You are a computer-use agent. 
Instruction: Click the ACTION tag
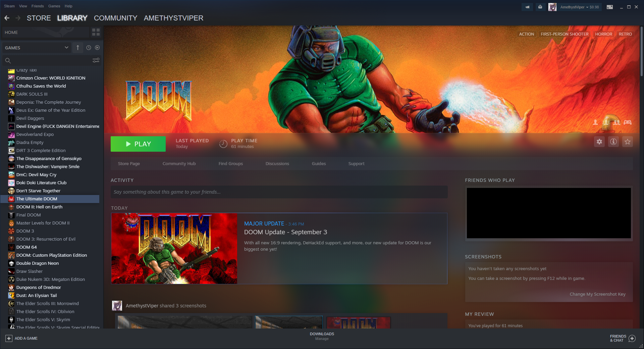pos(527,34)
